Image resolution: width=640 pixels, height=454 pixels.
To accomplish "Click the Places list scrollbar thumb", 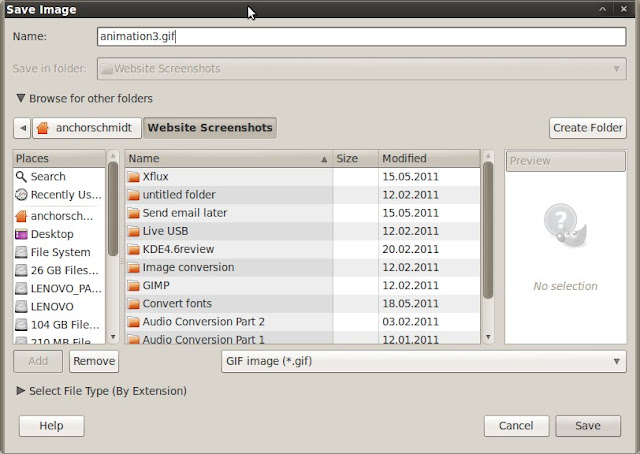I will click(113, 209).
